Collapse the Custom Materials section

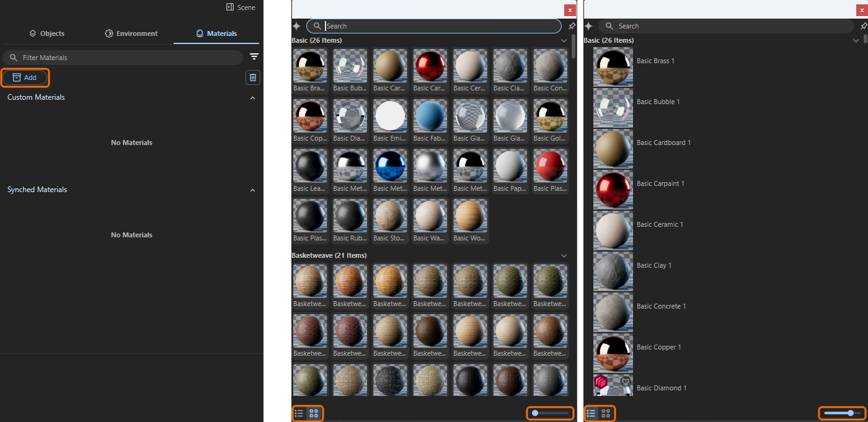(252, 97)
